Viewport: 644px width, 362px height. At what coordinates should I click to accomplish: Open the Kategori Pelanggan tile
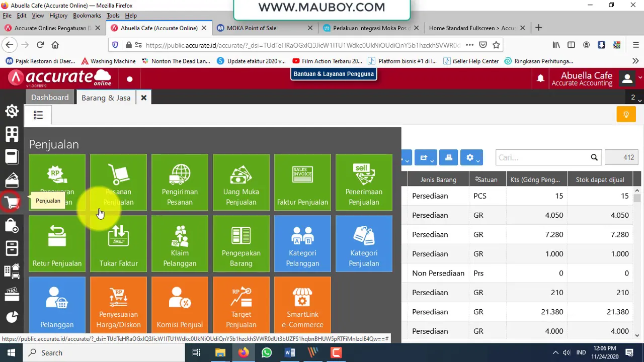tap(302, 244)
